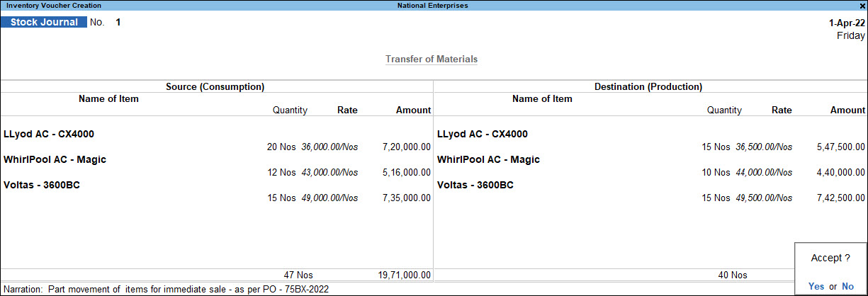Click destination quantity 10 Nos
The width and height of the screenshot is (868, 296).
[x=716, y=172]
